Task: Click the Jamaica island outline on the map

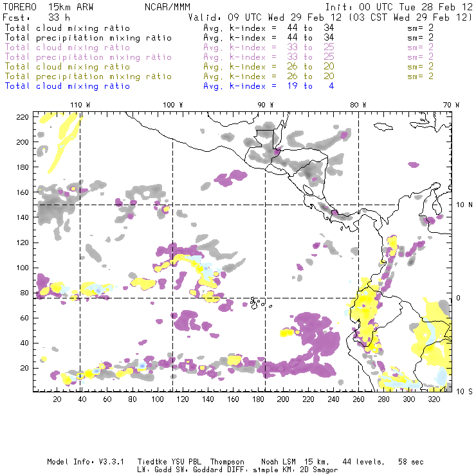Action: point(383,126)
